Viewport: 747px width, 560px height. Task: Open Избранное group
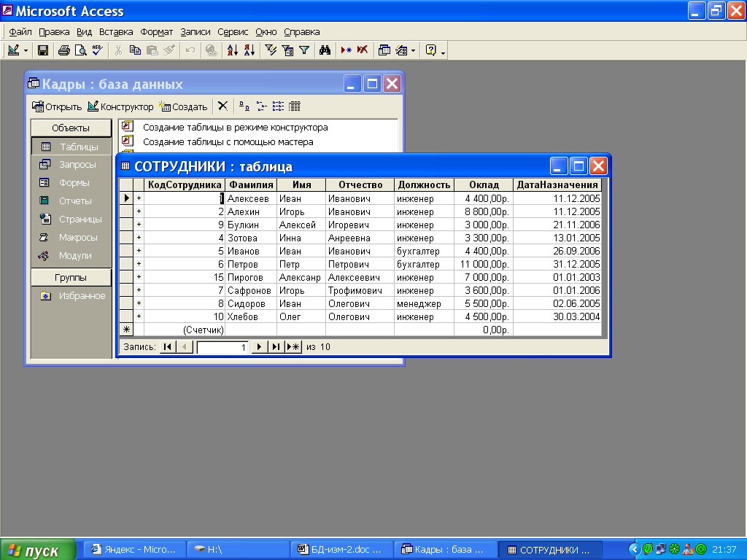point(71,296)
